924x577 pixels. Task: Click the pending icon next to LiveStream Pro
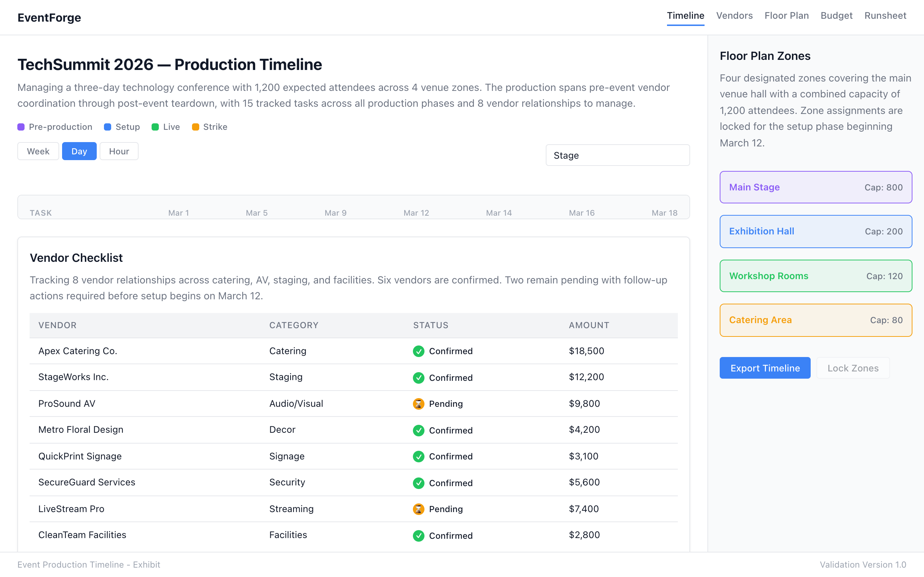point(418,509)
